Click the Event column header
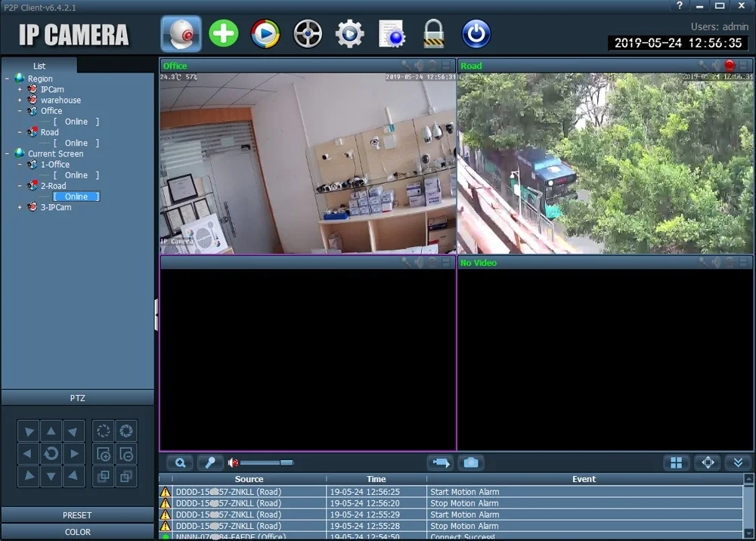Image resolution: width=756 pixels, height=541 pixels. tap(584, 479)
